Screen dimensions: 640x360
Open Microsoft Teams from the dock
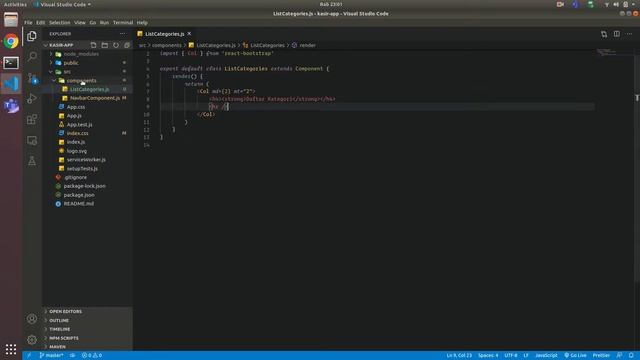[11, 105]
